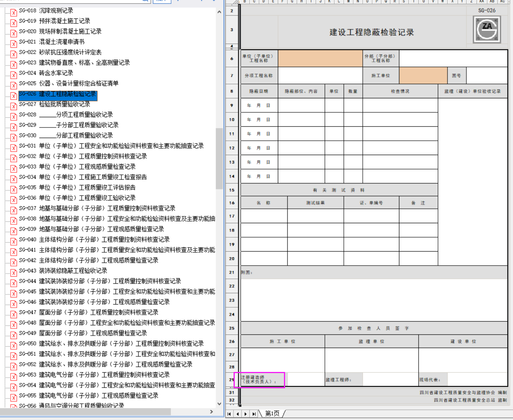Switch to the 第1页 sheet tab
Image resolution: width=513 pixels, height=420 pixels.
click(272, 414)
